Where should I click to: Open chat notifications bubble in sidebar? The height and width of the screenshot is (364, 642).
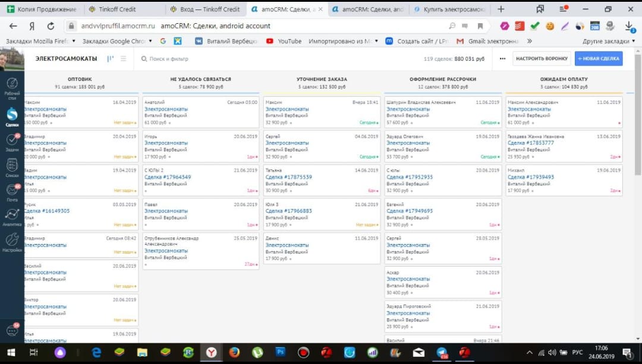[x=12, y=330]
